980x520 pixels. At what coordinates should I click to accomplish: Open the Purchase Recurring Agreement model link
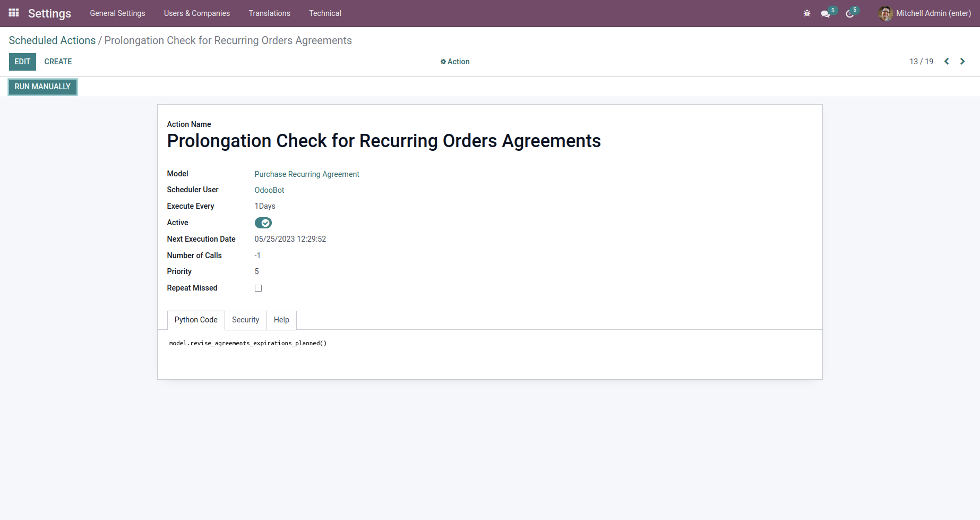pyautogui.click(x=307, y=174)
